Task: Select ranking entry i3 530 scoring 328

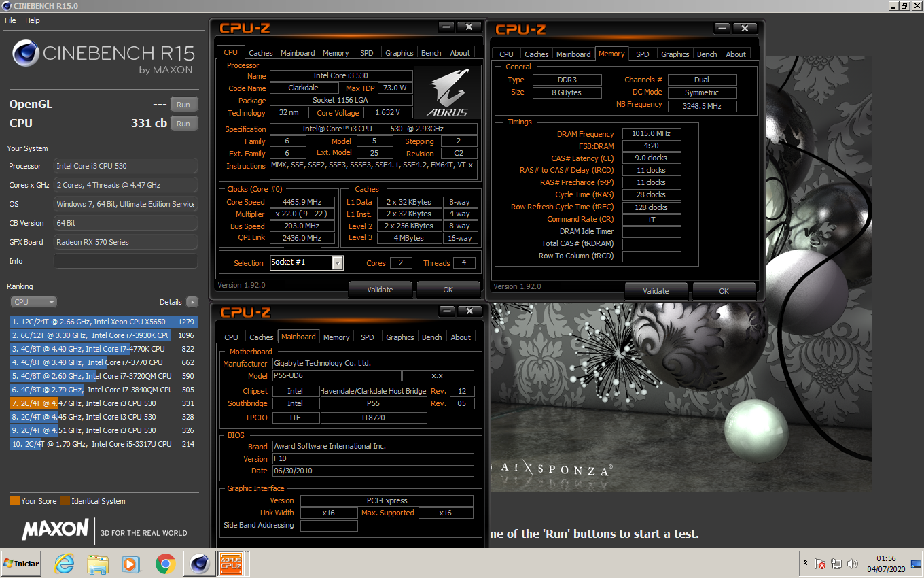Action: [103, 417]
